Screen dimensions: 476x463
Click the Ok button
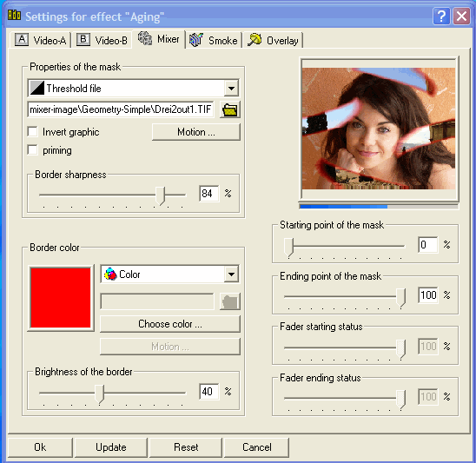tap(40, 447)
